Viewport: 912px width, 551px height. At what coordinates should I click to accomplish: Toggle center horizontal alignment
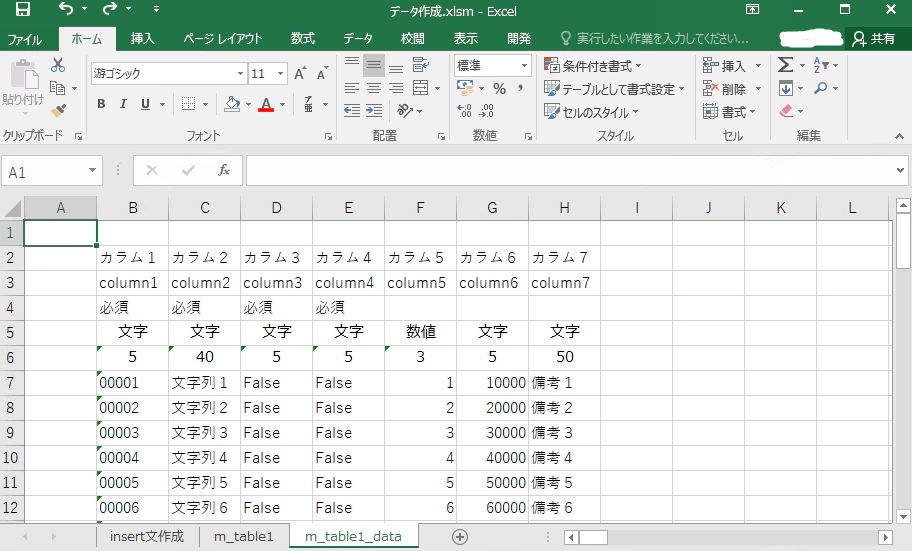point(374,88)
